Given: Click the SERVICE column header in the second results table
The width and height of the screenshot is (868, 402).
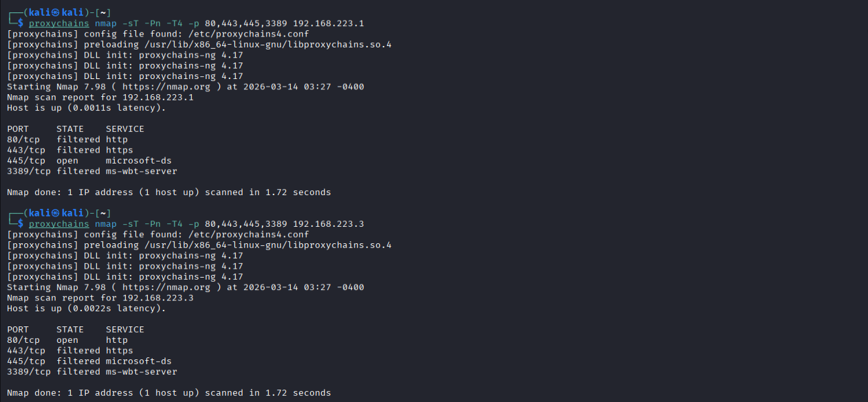Looking at the screenshot, I should [124, 330].
